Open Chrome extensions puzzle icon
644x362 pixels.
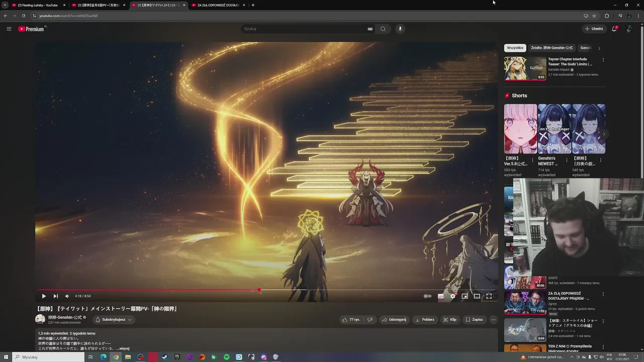tap(607, 16)
